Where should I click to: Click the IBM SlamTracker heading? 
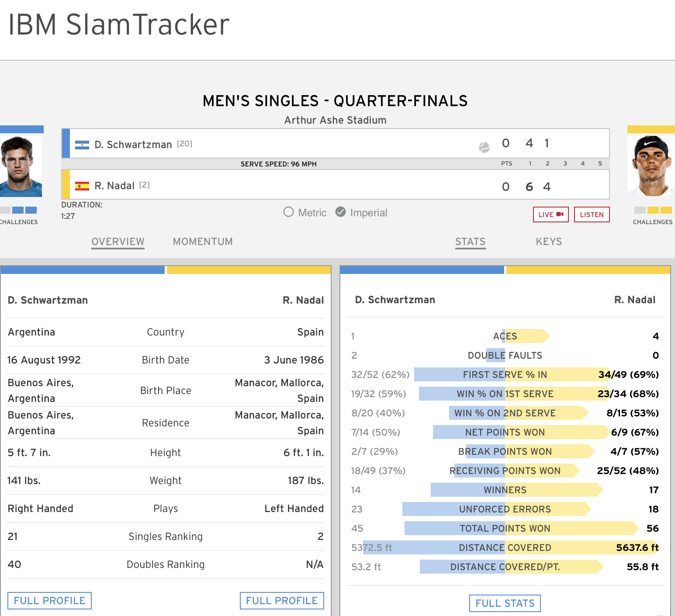(x=119, y=24)
